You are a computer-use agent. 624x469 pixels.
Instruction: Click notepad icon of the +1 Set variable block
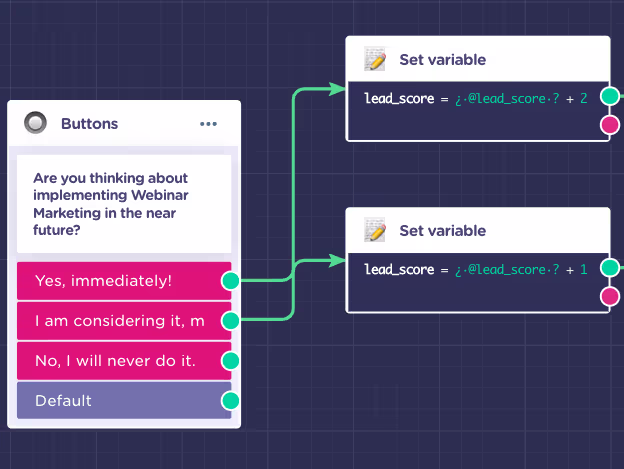[375, 230]
